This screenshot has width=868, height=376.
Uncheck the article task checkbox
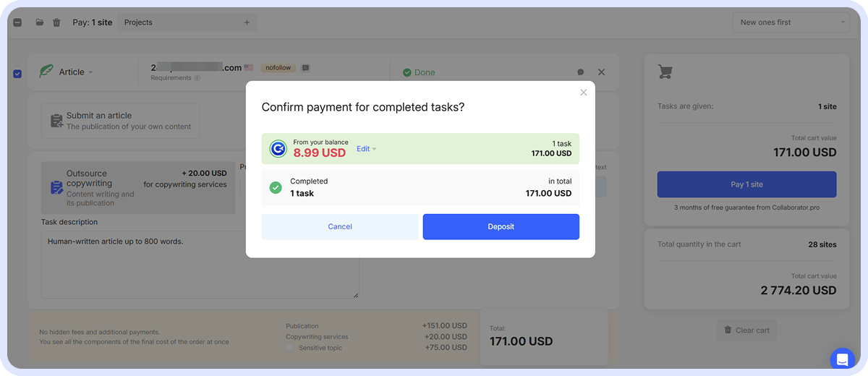click(17, 73)
